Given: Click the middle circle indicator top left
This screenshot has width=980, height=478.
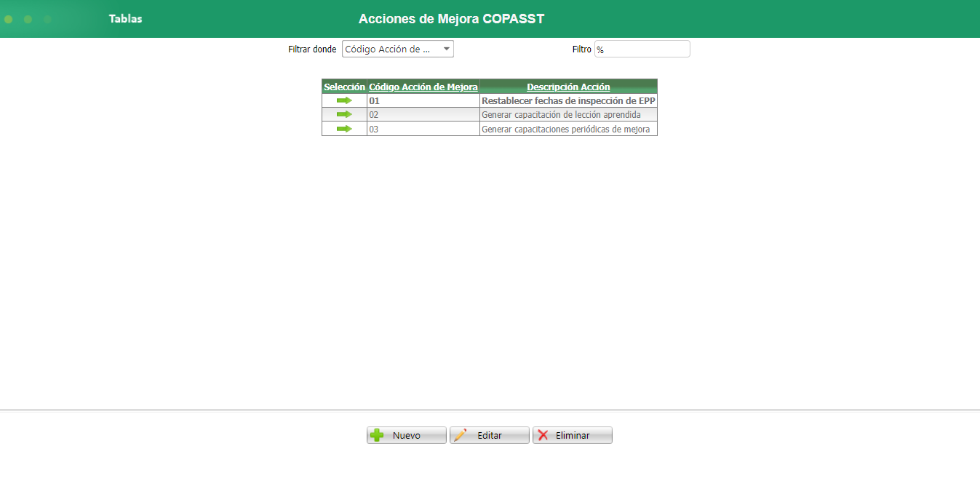Looking at the screenshot, I should pyautogui.click(x=27, y=20).
